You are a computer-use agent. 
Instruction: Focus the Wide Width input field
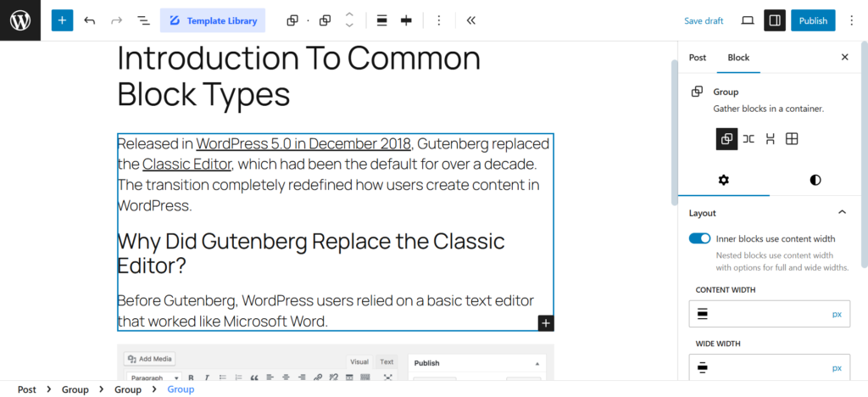(770, 367)
